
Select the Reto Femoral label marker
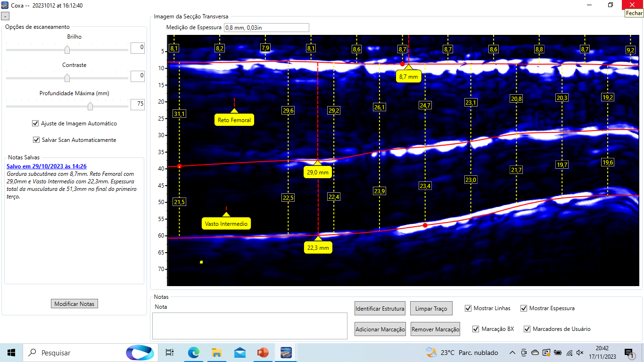[x=234, y=120]
